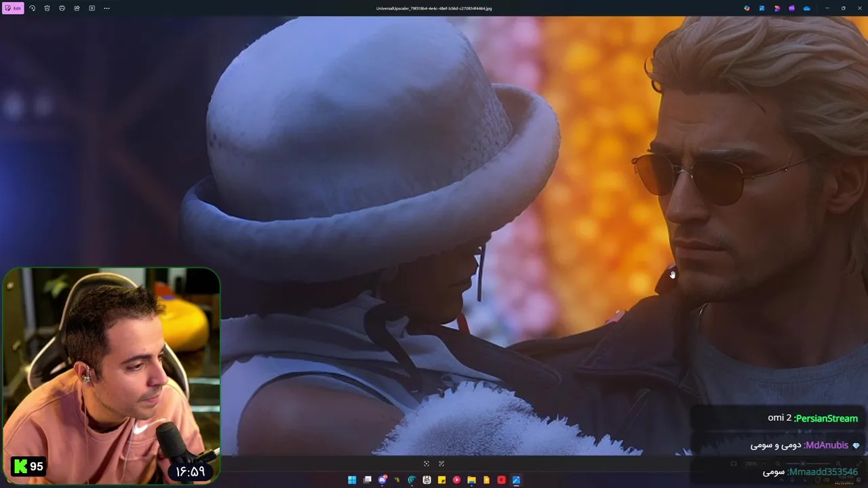Open the Edge browser taskbar icon
This screenshot has width=868, height=488.
(x=412, y=480)
